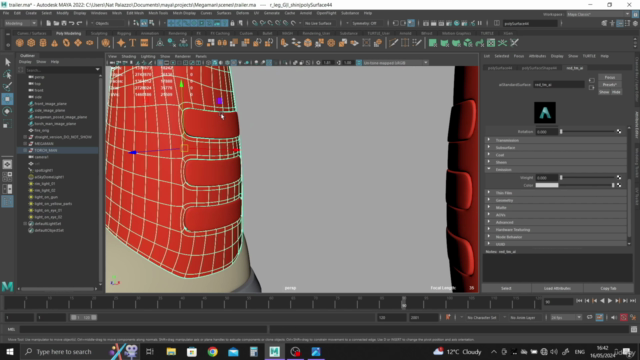Click the Extrude shelf icon

[284, 43]
